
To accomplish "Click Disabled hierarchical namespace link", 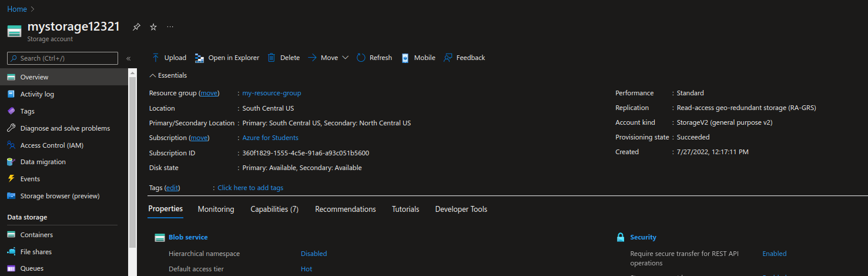I will 314,254.
